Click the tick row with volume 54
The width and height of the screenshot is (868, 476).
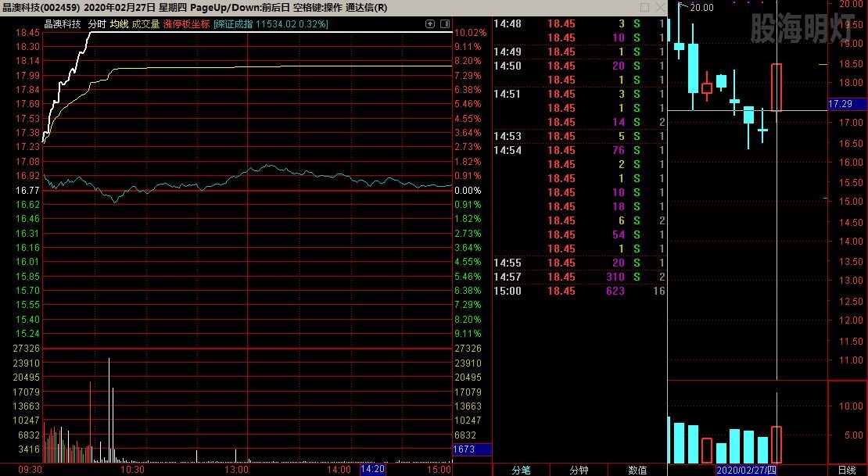click(579, 234)
